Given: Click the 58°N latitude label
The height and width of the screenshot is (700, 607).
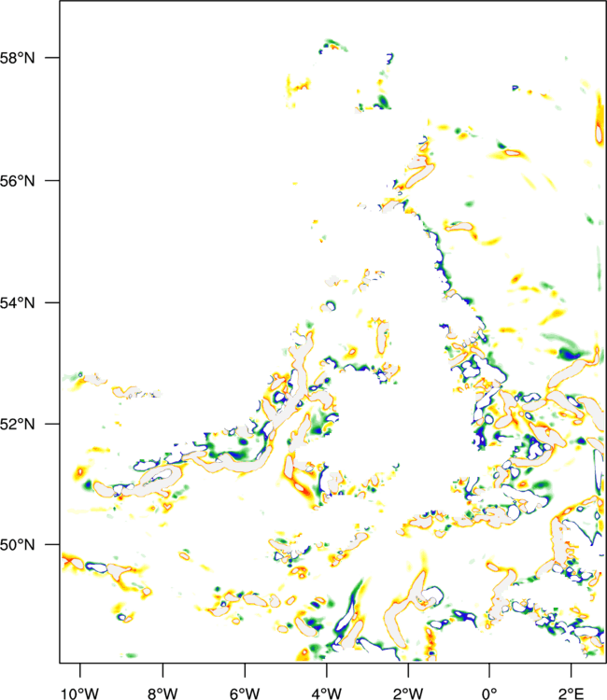Looking at the screenshot, I should tap(17, 58).
